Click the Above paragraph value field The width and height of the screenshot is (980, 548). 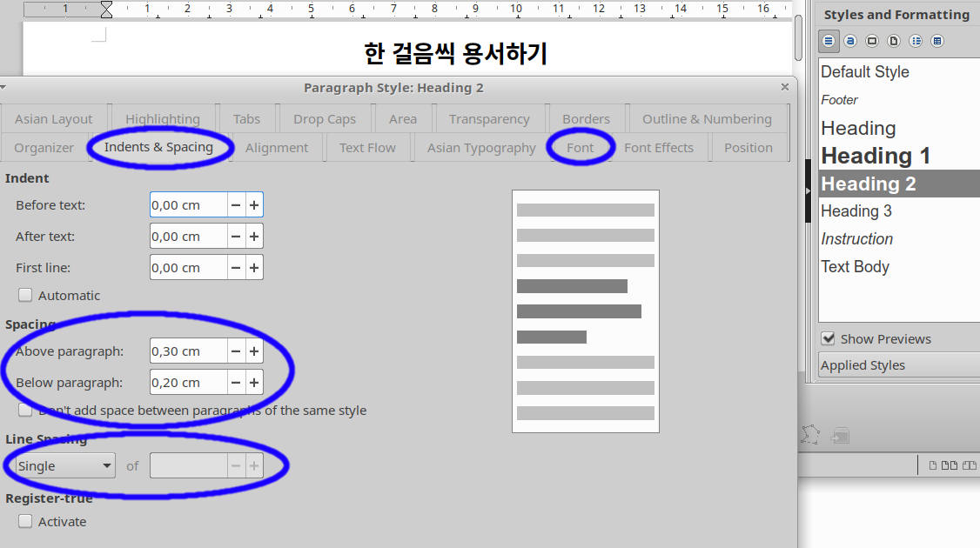(188, 351)
